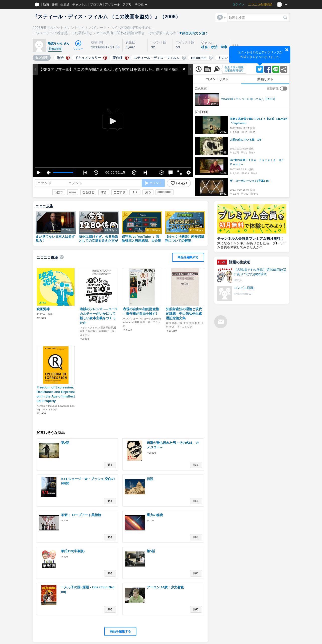
Task: Click 貼る for 重力の秘密
Action: point(196,537)
